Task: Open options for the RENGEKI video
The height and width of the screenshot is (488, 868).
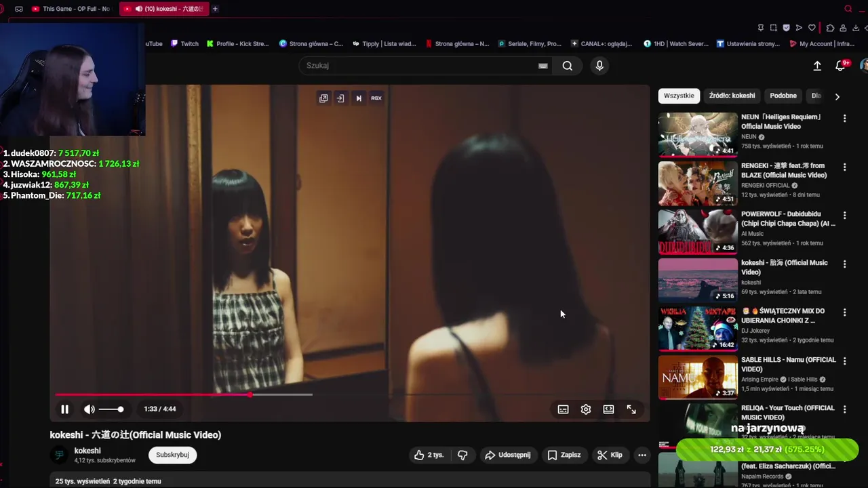Action: click(x=844, y=167)
